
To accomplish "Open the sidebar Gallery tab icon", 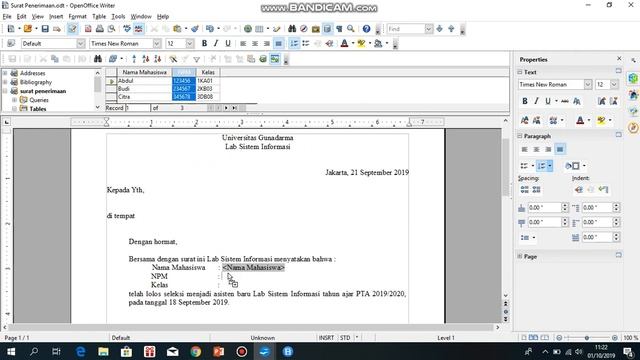I will (633, 111).
